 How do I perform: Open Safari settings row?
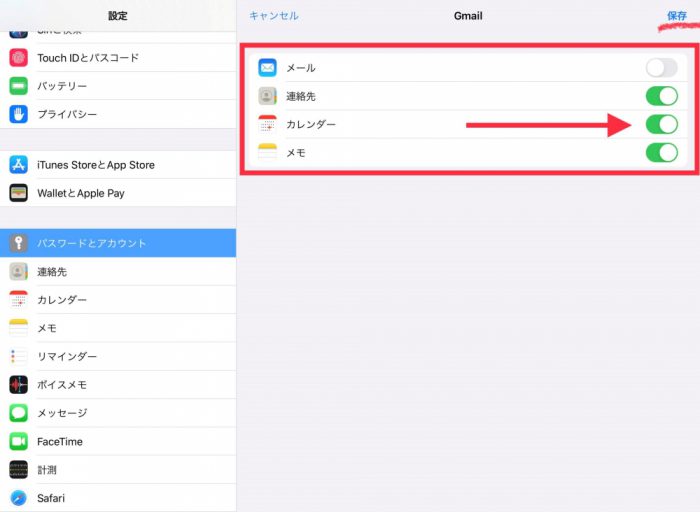point(118,498)
